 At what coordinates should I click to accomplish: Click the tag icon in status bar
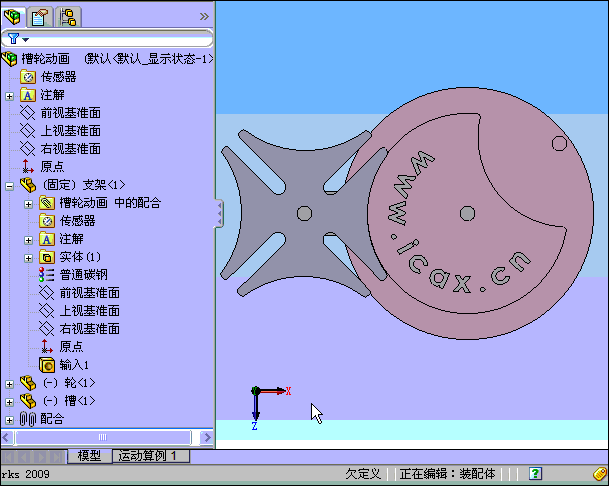[600, 474]
